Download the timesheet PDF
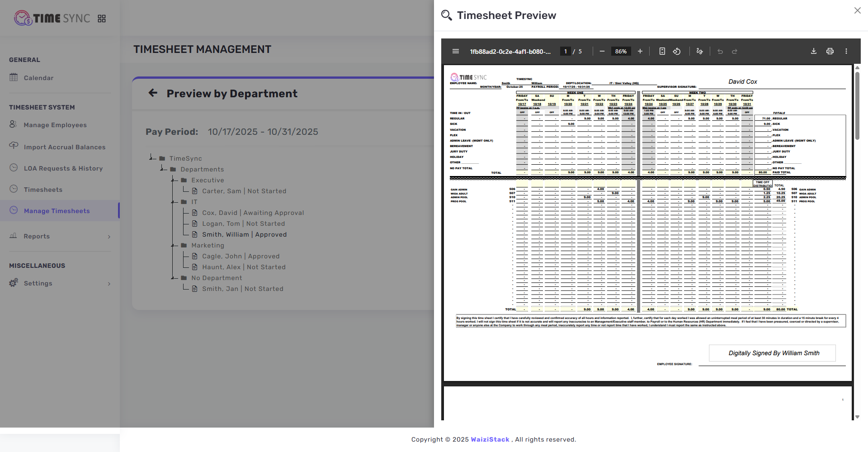The height and width of the screenshot is (452, 868). pos(813,51)
